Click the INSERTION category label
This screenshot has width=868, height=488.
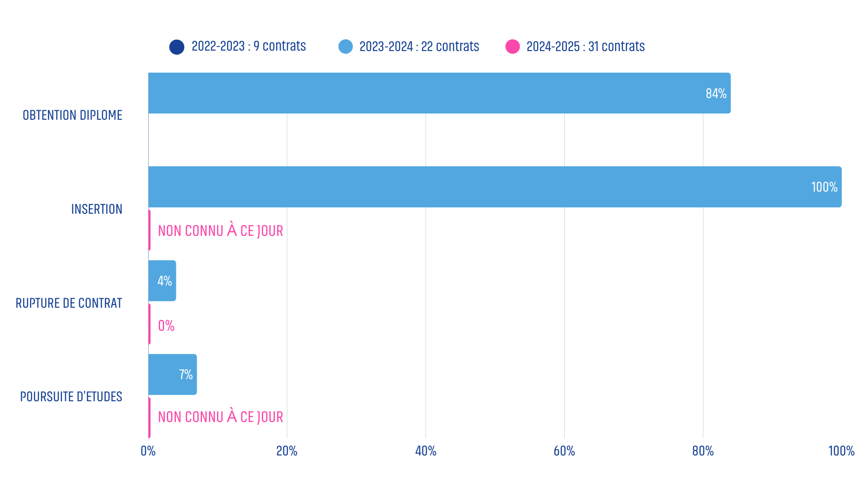[97, 209]
